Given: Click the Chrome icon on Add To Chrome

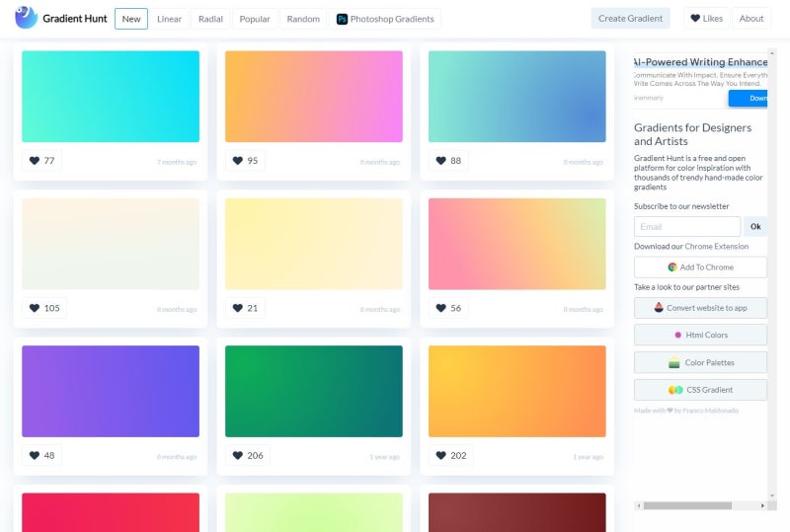Looking at the screenshot, I should [x=672, y=267].
